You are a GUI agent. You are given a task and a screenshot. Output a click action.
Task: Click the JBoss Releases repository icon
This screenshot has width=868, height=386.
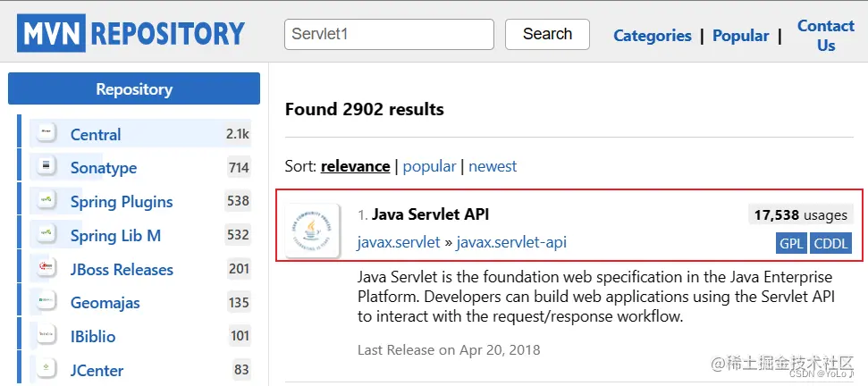coord(46,269)
